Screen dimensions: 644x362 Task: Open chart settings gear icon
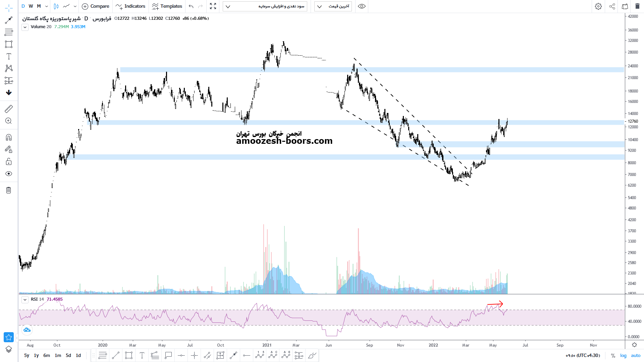point(598,6)
